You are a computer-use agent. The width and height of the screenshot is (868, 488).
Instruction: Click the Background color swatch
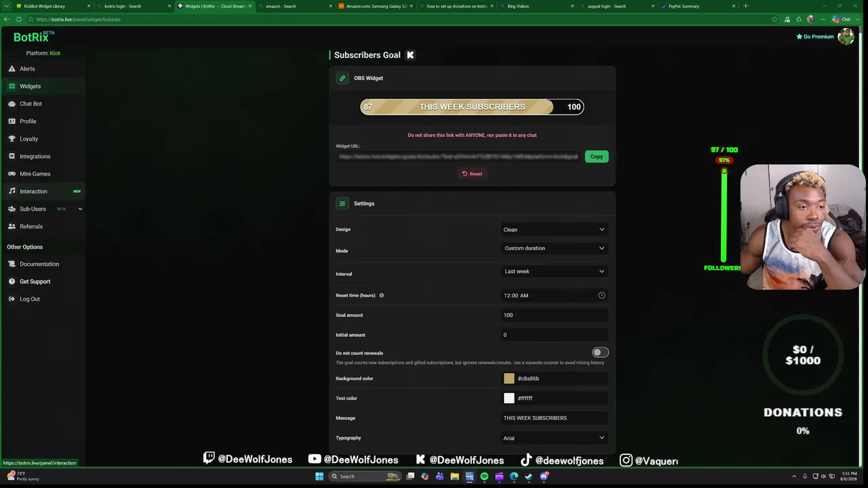point(509,378)
